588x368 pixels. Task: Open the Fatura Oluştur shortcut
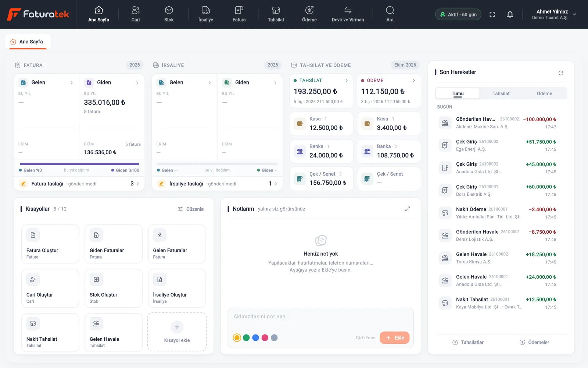(x=50, y=244)
